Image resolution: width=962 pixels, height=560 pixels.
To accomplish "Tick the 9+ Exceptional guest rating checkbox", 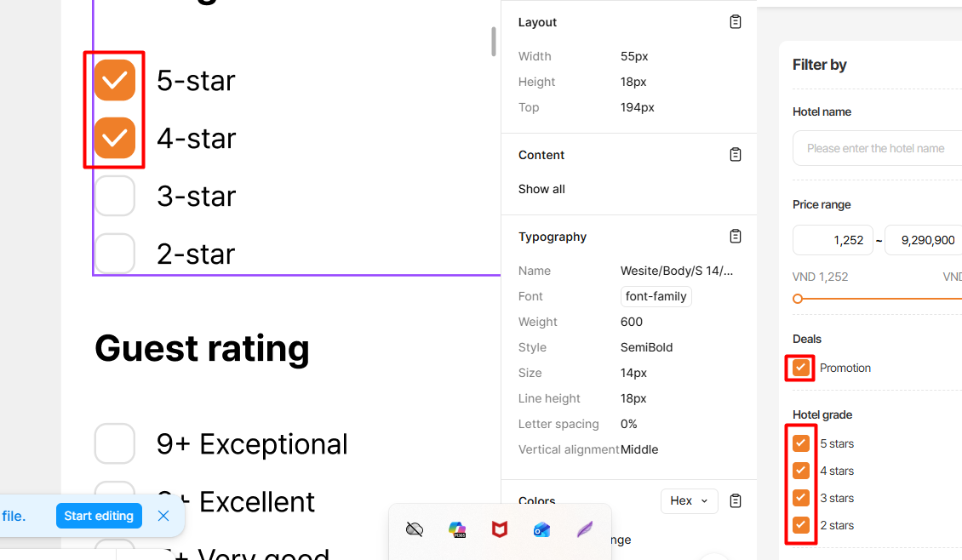I will pos(115,443).
